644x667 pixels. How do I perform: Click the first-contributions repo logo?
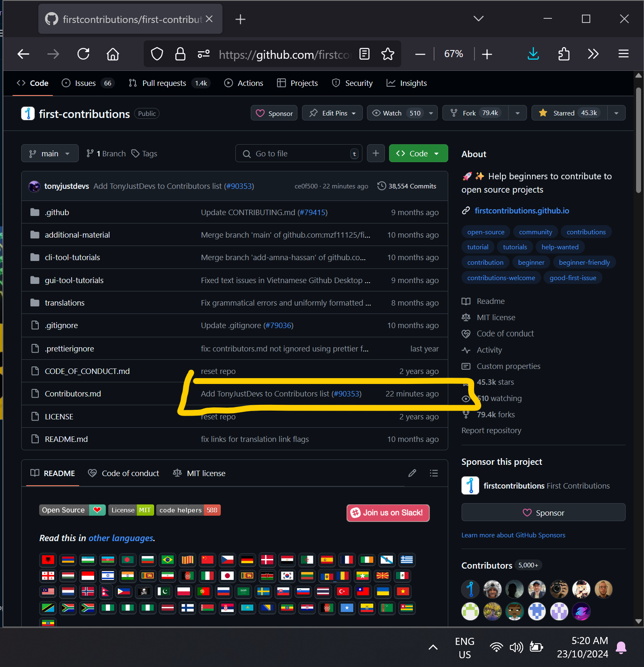28,113
